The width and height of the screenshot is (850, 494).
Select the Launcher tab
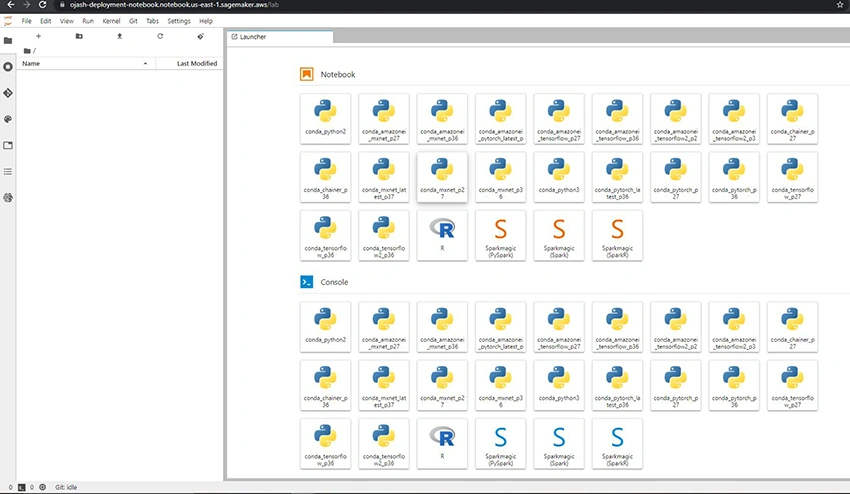[280, 37]
